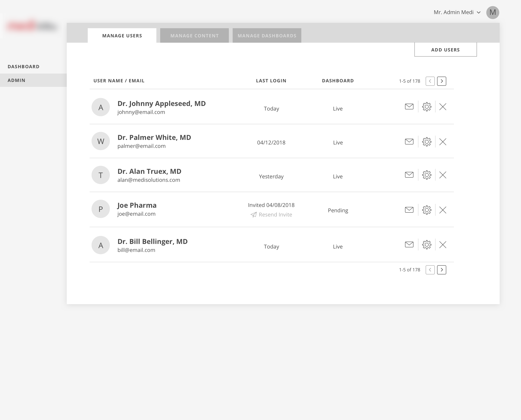Click the P avatar for Joe Pharma
Viewport: 521px width, 420px height.
(101, 209)
